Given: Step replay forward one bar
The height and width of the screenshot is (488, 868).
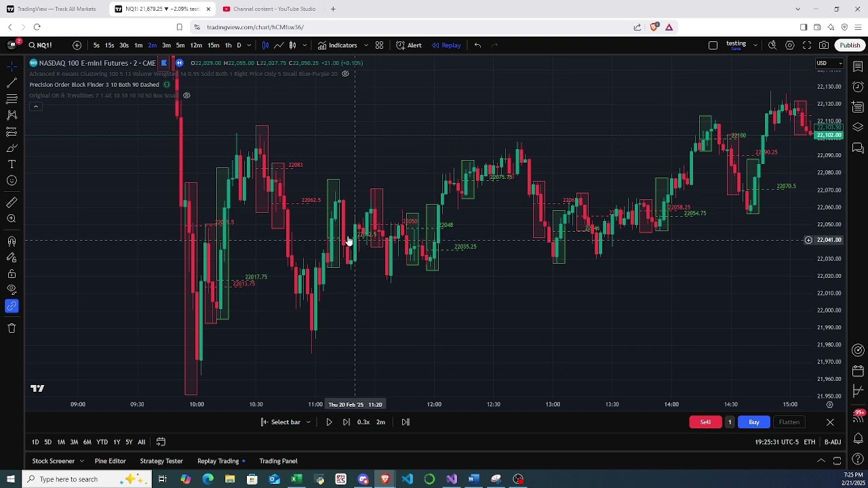Looking at the screenshot, I should point(346,422).
